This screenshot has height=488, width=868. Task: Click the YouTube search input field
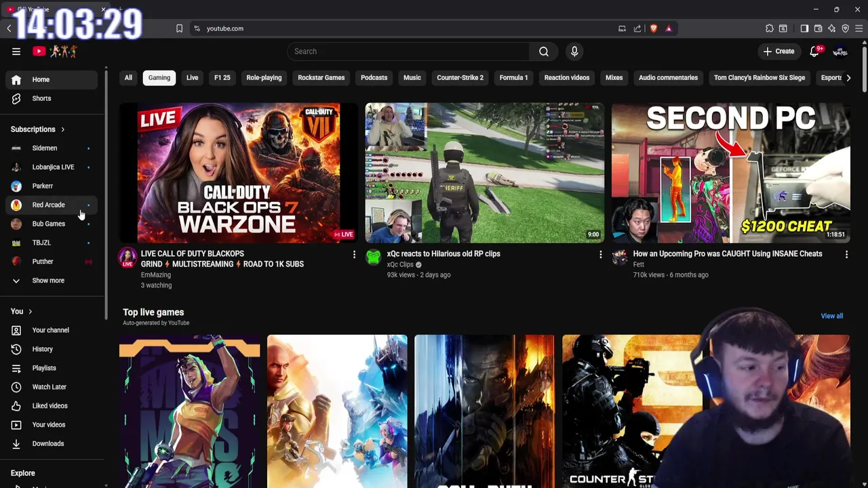[408, 52]
